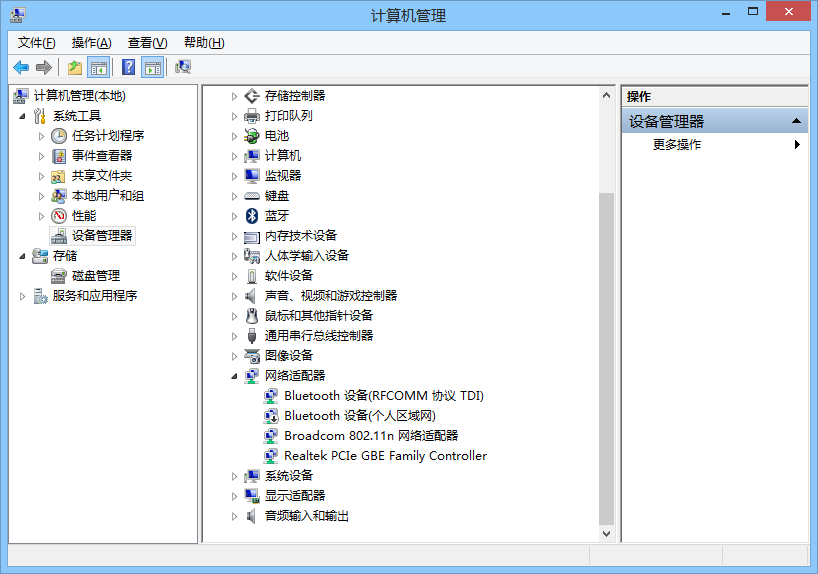Open the 文件(F) menu
The height and width of the screenshot is (574, 818).
click(37, 43)
